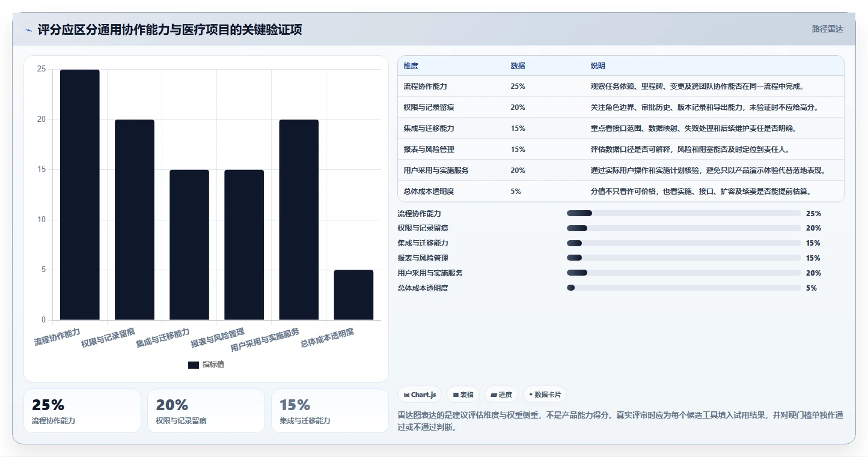Screen dimensions: 868x457
Task: Click the 指标值 legend label text
Action: pyautogui.click(x=213, y=365)
